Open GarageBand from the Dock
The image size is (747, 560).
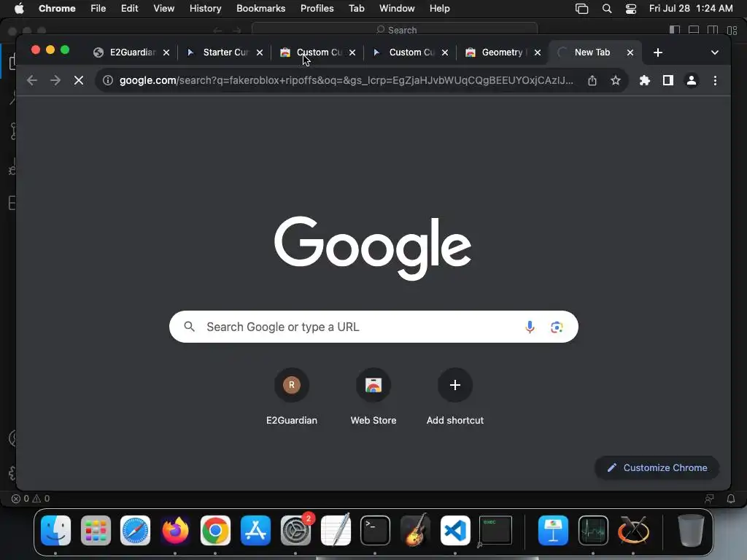(415, 530)
